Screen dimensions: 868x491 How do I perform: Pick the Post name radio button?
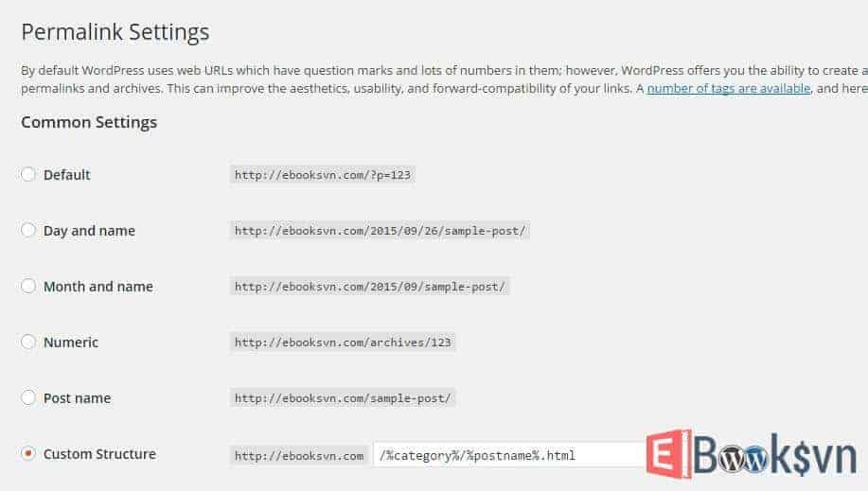28,397
